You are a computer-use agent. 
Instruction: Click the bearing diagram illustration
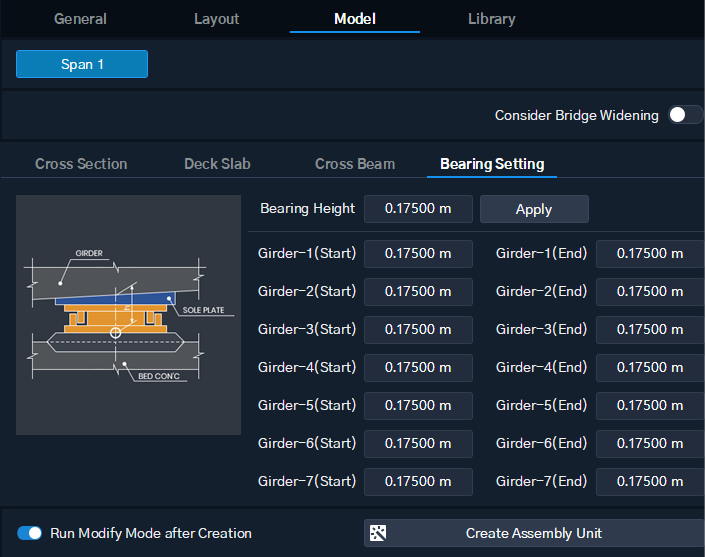128,315
